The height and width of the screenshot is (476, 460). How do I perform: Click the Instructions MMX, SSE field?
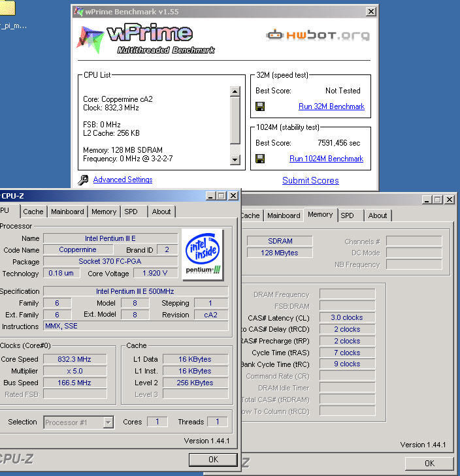[x=135, y=326]
